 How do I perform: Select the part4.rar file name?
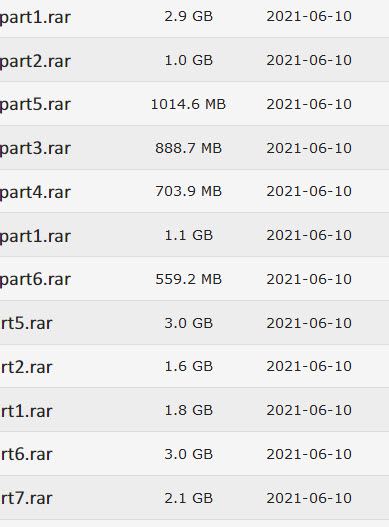pos(35,192)
